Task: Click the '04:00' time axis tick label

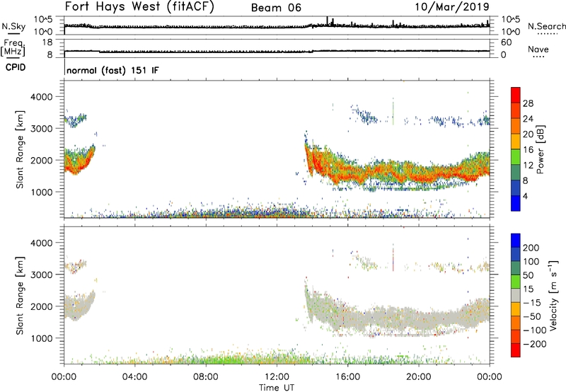Action: [x=134, y=377]
